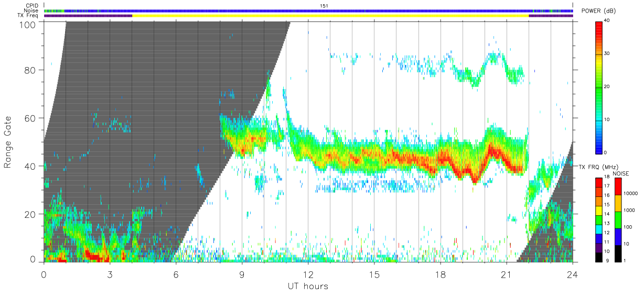Viewport: 644px width, 297px height.
Task: Click the 21 tick on UT hours axis
Action: tap(507, 274)
